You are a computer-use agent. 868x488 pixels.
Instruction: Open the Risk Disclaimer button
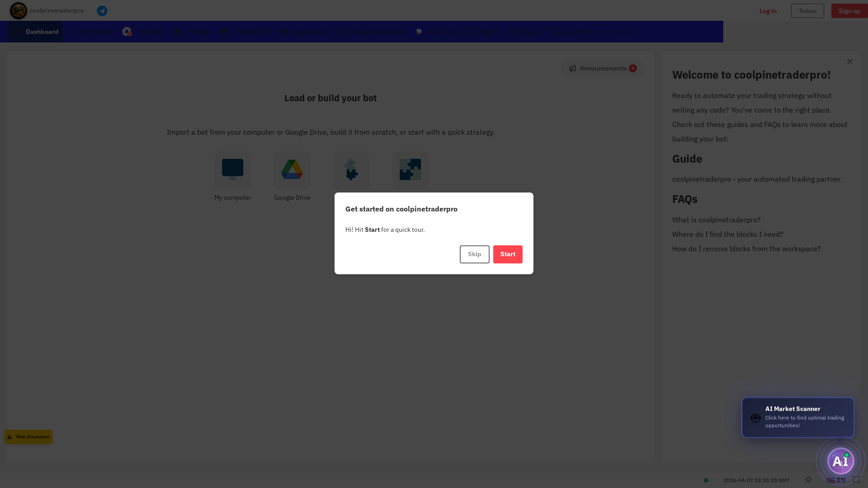click(28, 437)
